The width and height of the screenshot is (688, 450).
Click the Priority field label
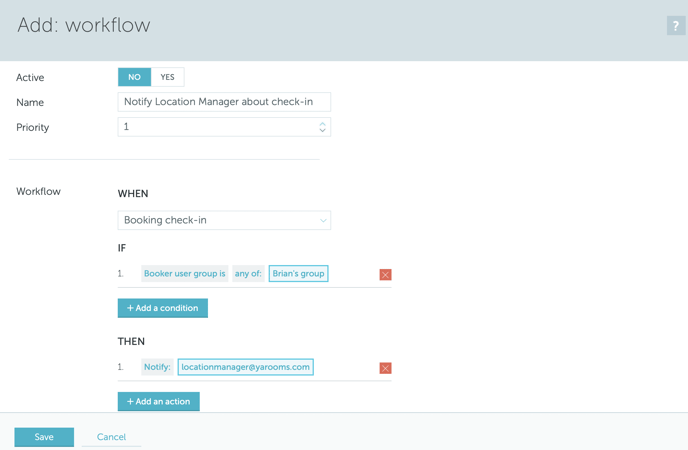pyautogui.click(x=32, y=127)
